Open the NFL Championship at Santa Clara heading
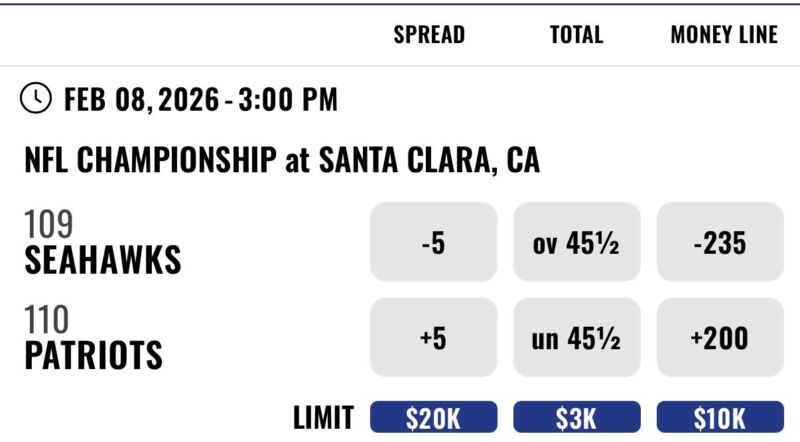This screenshot has height=442, width=800. pos(282,159)
